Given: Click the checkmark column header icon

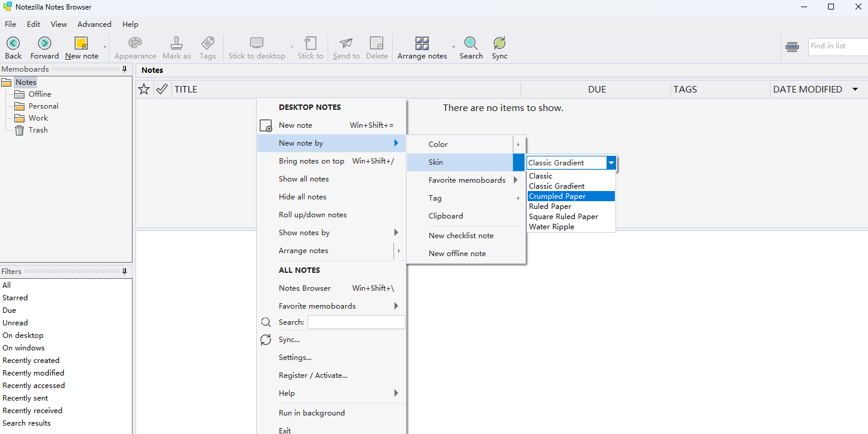Looking at the screenshot, I should click(162, 90).
